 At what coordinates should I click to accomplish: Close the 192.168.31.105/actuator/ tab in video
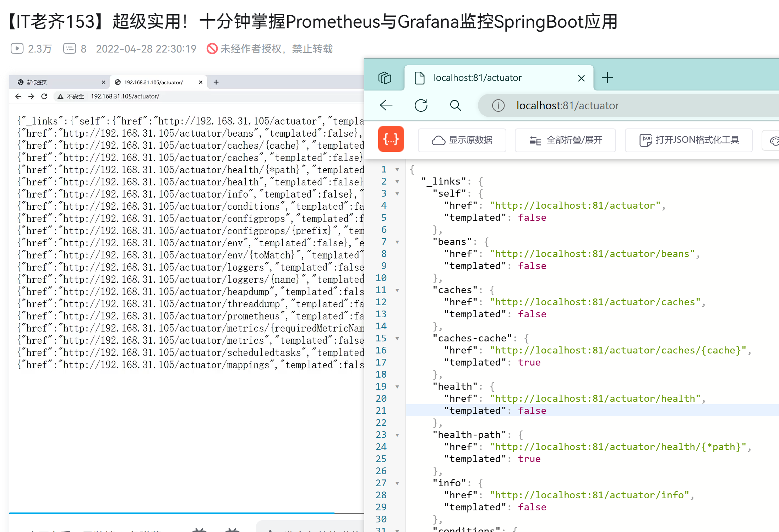coord(201,82)
